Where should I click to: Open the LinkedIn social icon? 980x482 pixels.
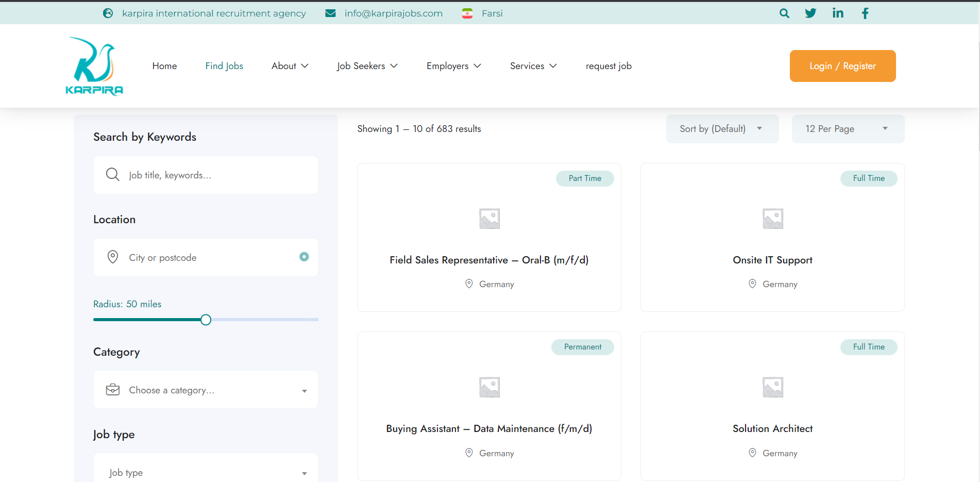tap(838, 13)
